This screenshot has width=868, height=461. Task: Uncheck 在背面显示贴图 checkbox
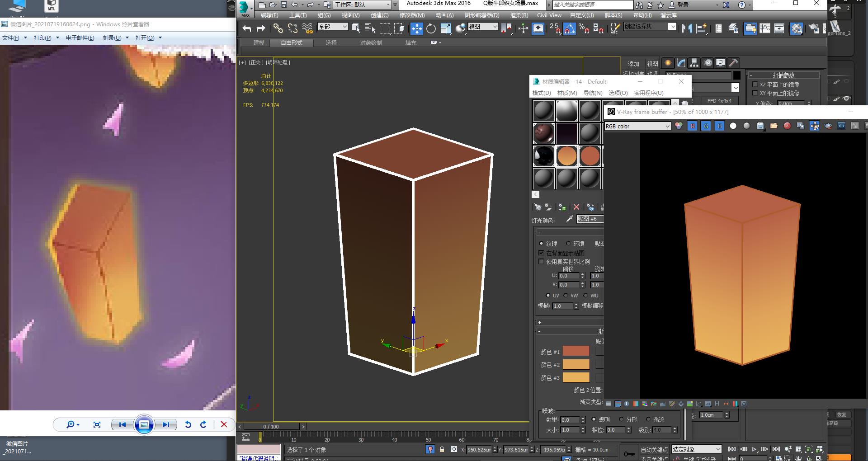click(541, 253)
